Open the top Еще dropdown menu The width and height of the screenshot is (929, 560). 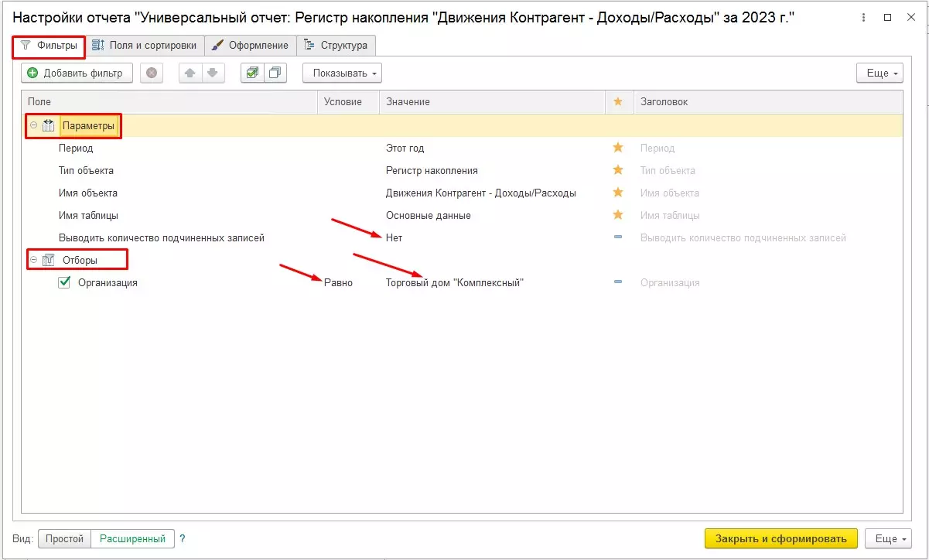(879, 73)
